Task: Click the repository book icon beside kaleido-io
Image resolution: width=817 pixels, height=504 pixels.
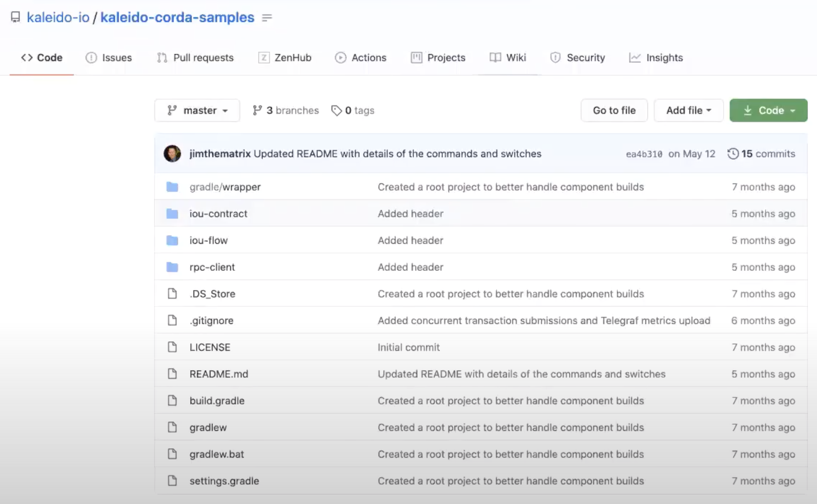Action: coord(15,17)
